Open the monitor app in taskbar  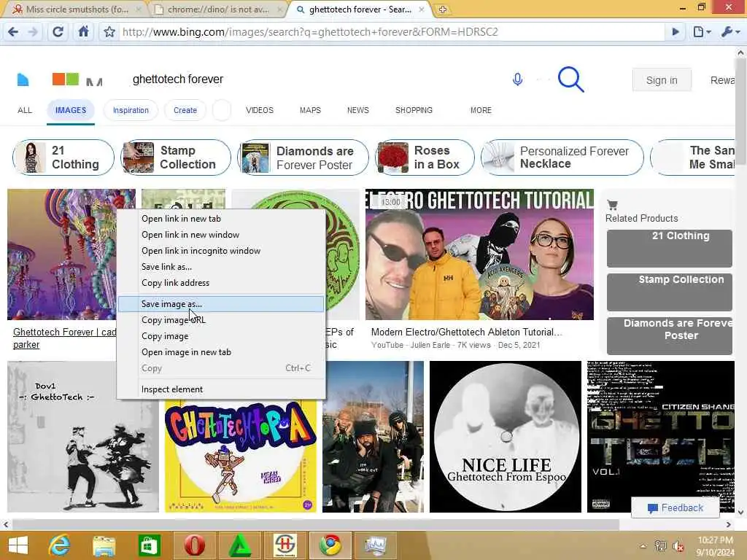tap(376, 545)
